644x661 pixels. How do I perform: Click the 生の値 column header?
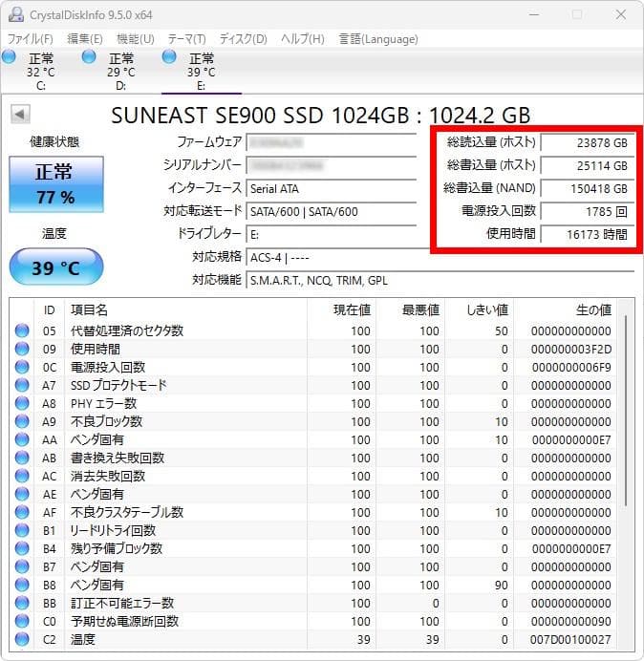[x=565, y=310]
